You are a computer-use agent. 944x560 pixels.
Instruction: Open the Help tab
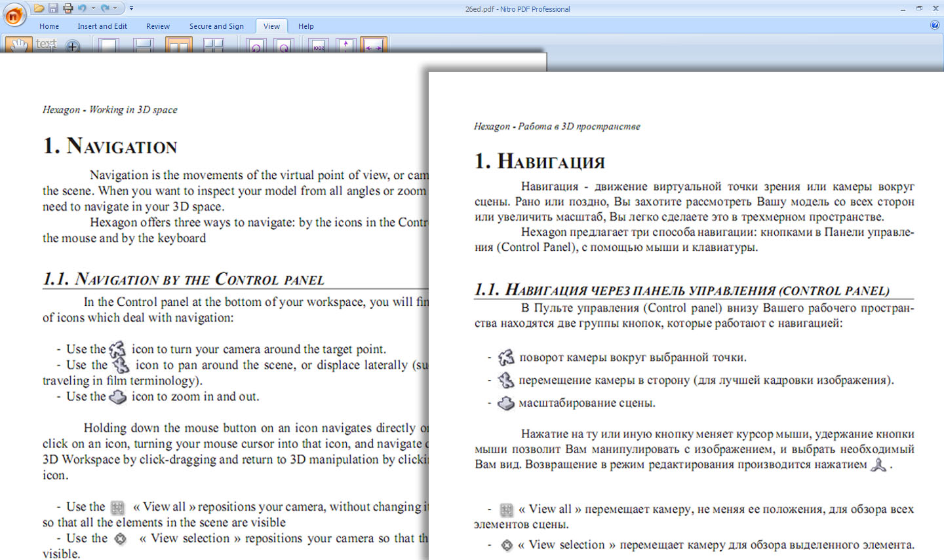pos(306,26)
